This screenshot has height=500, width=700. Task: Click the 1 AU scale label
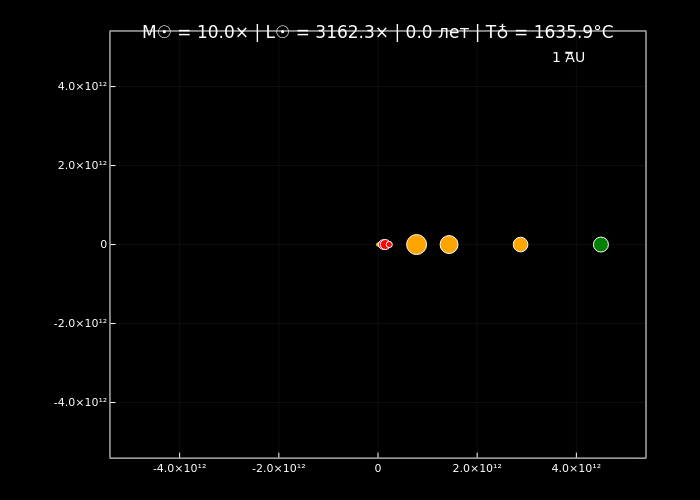(568, 58)
